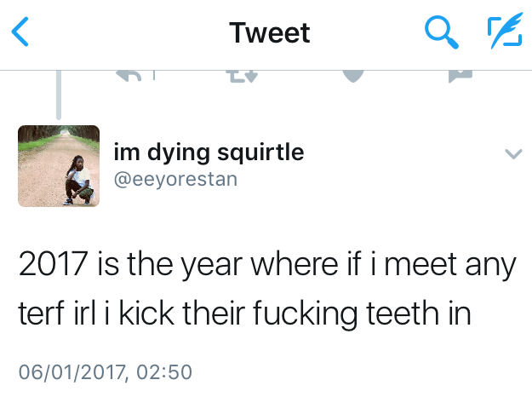Tap the date 06/01/2017
This screenshot has height=397, width=532.
coord(70,371)
